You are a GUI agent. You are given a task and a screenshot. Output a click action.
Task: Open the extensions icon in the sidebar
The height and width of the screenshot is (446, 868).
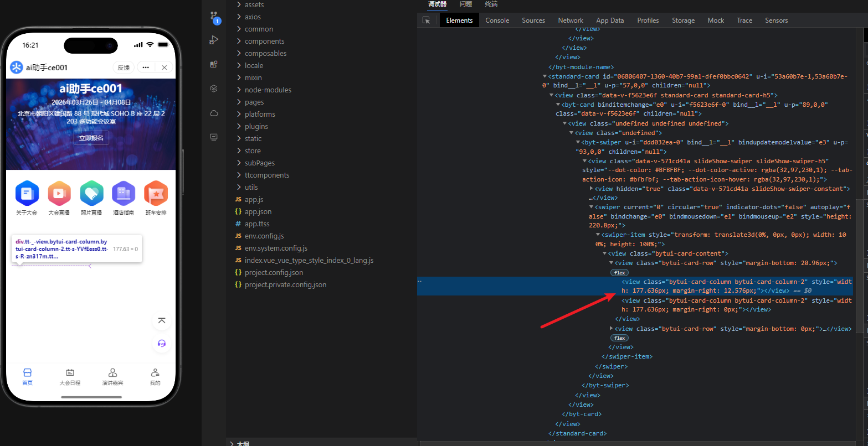point(214,64)
